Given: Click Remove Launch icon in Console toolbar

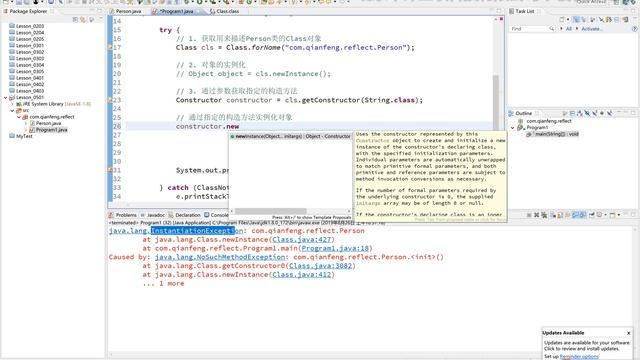Looking at the screenshot, I should tap(537, 215).
